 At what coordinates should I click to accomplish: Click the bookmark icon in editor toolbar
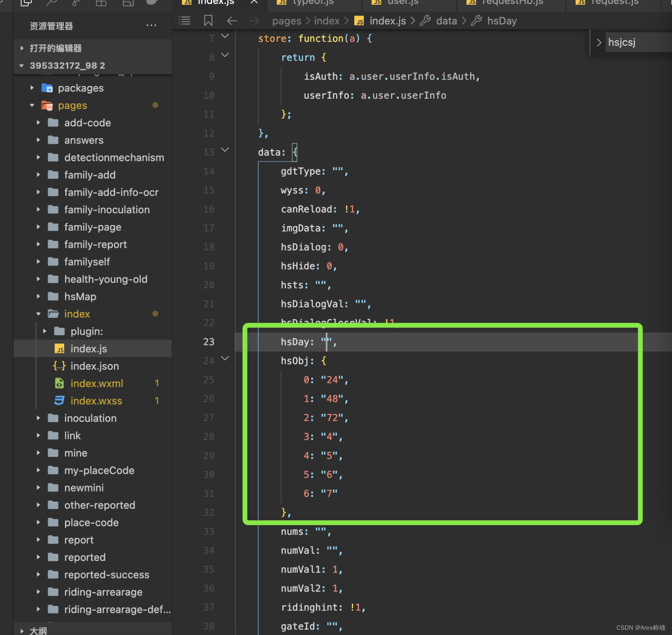pyautogui.click(x=208, y=21)
